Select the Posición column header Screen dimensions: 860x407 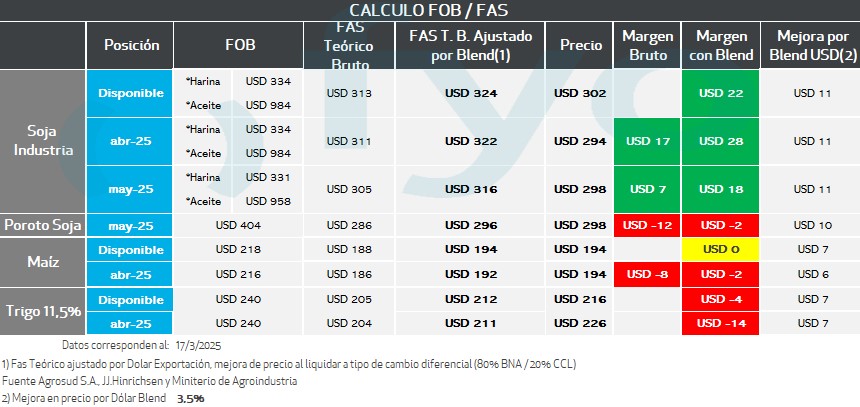131,45
